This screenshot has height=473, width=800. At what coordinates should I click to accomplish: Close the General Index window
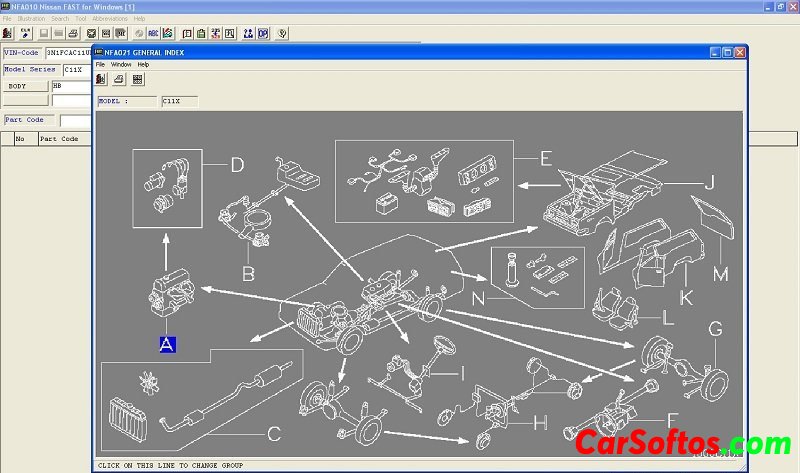click(740, 52)
